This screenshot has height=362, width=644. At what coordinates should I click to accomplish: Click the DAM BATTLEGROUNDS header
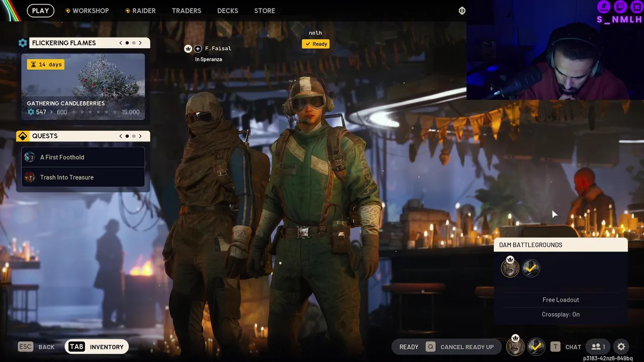click(560, 245)
